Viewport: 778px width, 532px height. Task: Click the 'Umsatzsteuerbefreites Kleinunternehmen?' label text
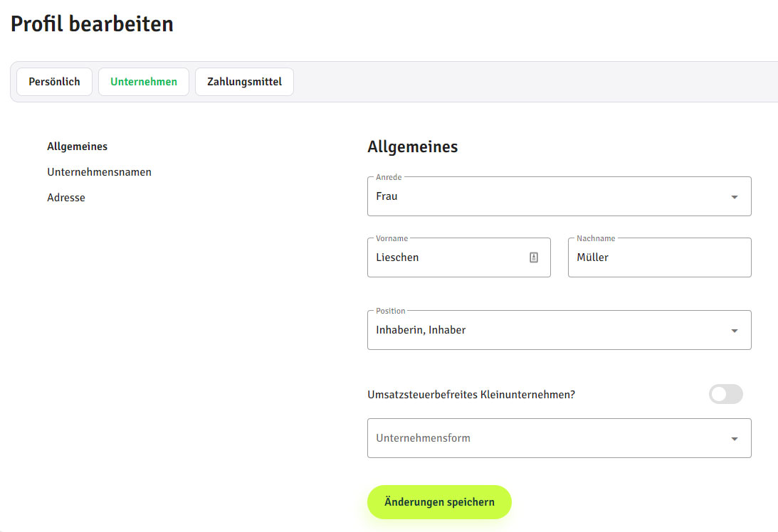[471, 395]
